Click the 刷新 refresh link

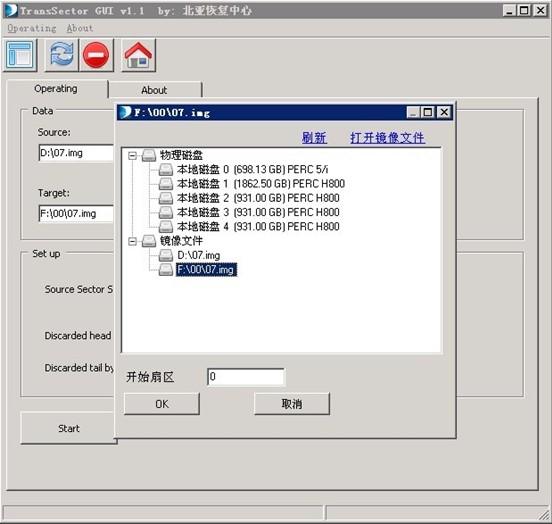[x=314, y=138]
